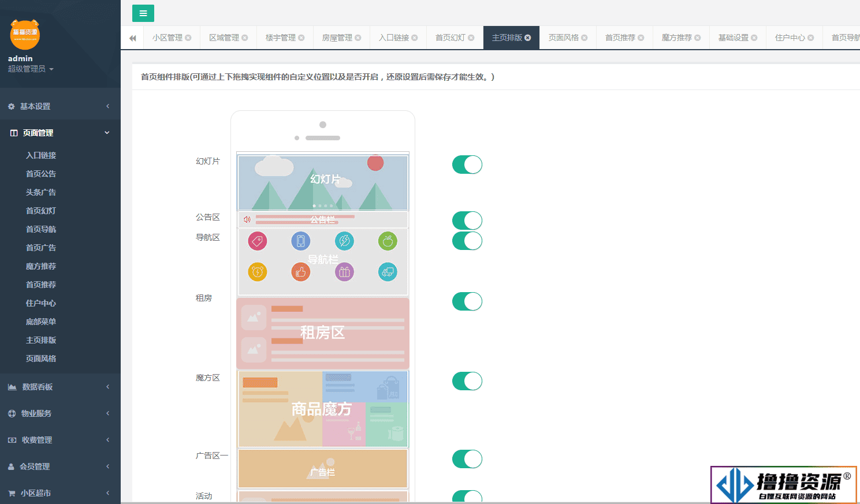
Task: Open 头条广告 in the sidebar submenu
Action: pyautogui.click(x=41, y=192)
